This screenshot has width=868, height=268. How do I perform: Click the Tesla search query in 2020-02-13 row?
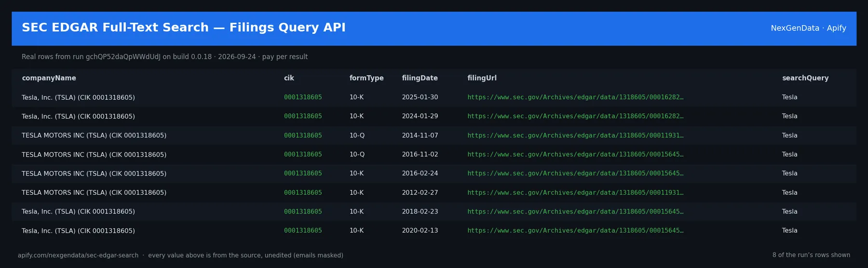[789, 230]
